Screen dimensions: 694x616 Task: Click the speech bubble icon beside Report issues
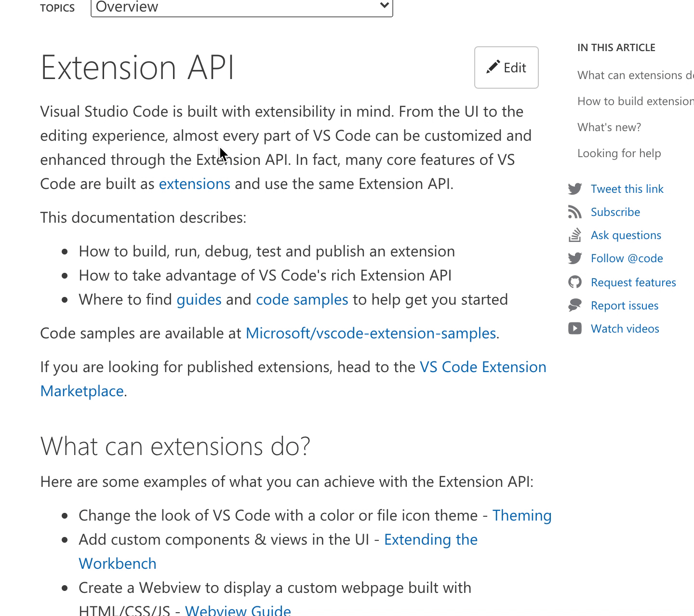coord(575,305)
